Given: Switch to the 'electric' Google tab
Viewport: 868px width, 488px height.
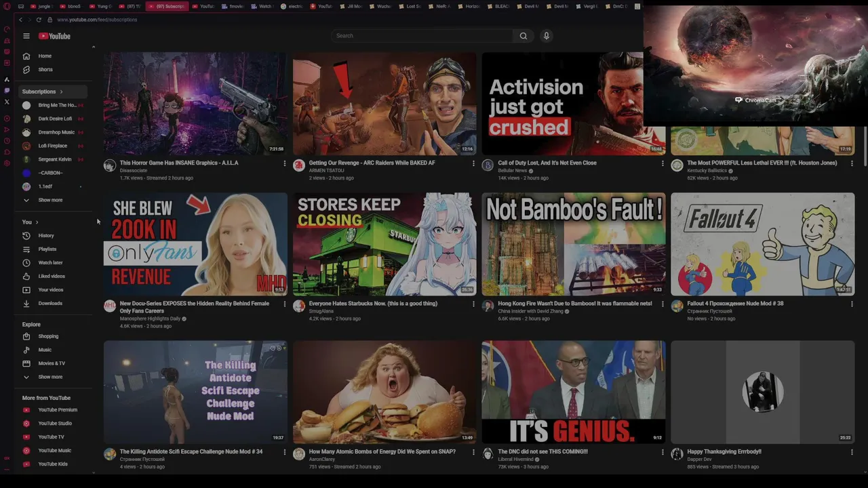Looking at the screenshot, I should tap(292, 6).
